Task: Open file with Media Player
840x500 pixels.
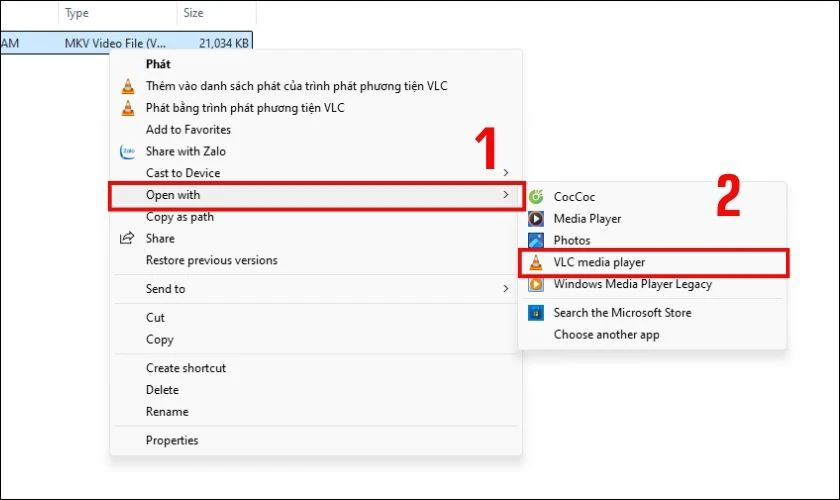Action: point(652,219)
